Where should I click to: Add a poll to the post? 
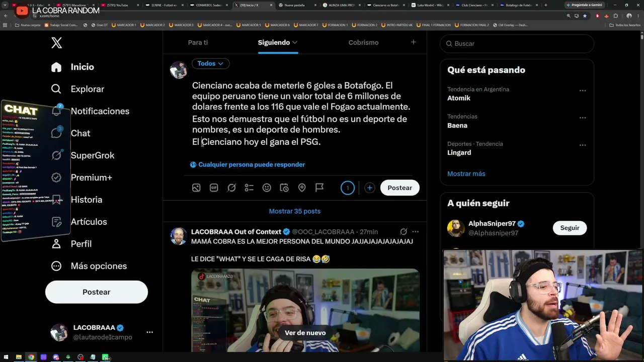(249, 188)
